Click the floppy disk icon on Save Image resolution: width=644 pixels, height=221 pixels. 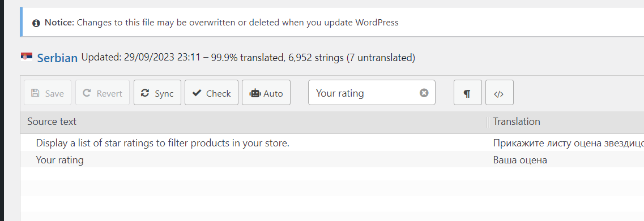coord(36,93)
